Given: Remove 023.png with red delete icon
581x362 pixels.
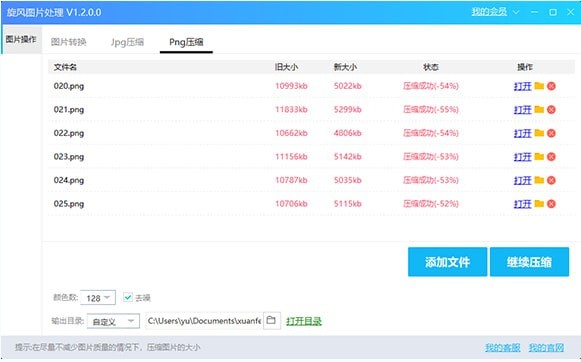Looking at the screenshot, I should [x=551, y=157].
